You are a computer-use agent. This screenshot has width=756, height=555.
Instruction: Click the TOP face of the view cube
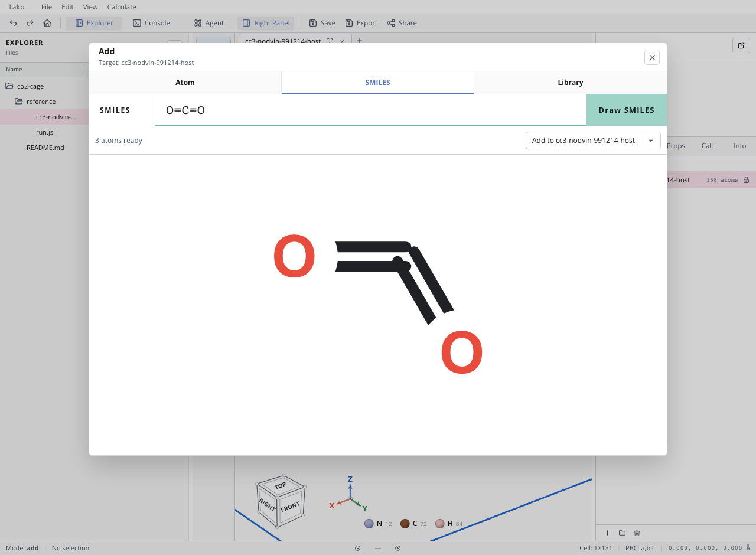coord(280,486)
